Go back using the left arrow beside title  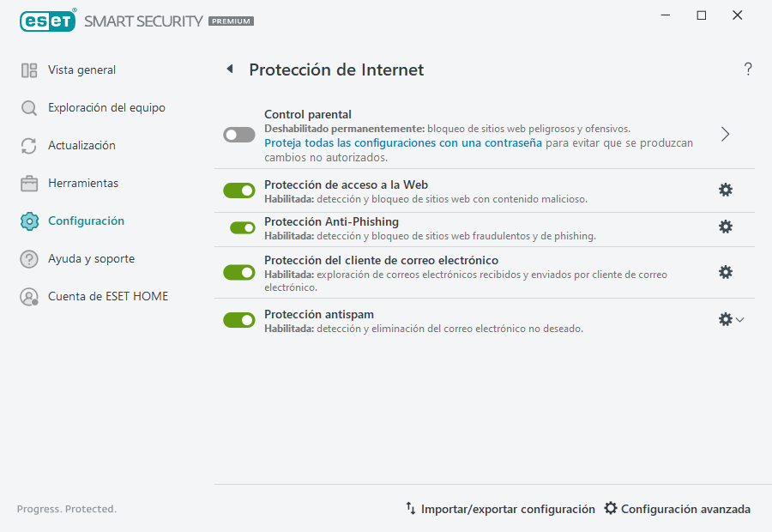229,70
